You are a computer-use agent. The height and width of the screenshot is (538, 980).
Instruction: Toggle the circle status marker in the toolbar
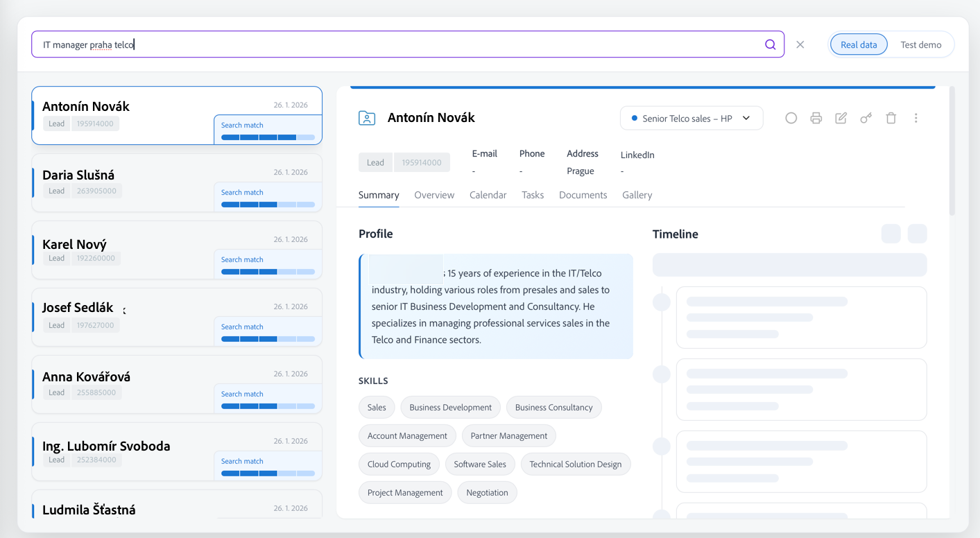pyautogui.click(x=791, y=118)
